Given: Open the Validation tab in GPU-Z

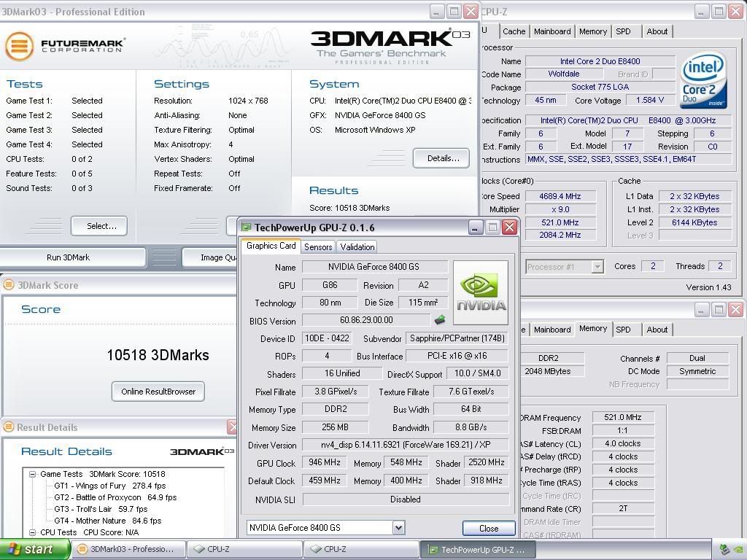Looking at the screenshot, I should tap(357, 246).
